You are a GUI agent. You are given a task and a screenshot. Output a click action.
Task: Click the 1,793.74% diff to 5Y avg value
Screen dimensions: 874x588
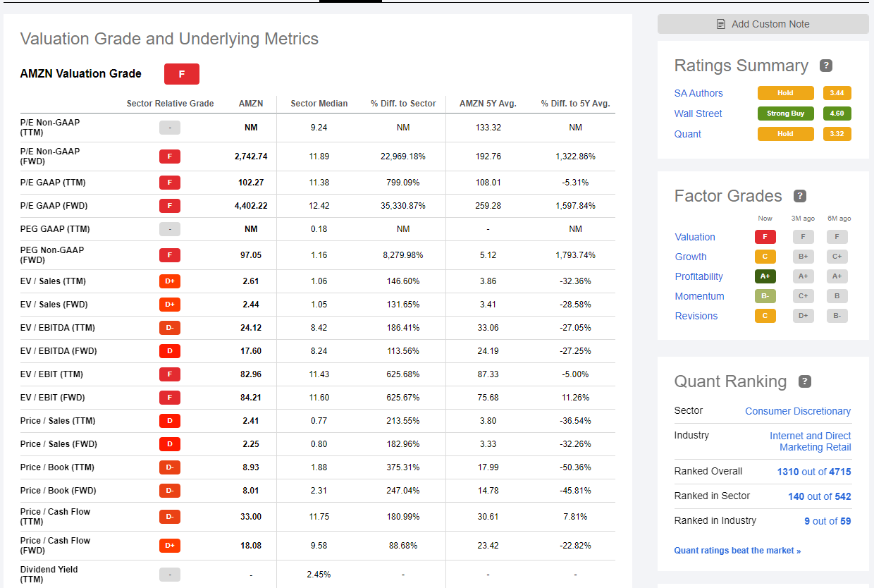coord(575,255)
